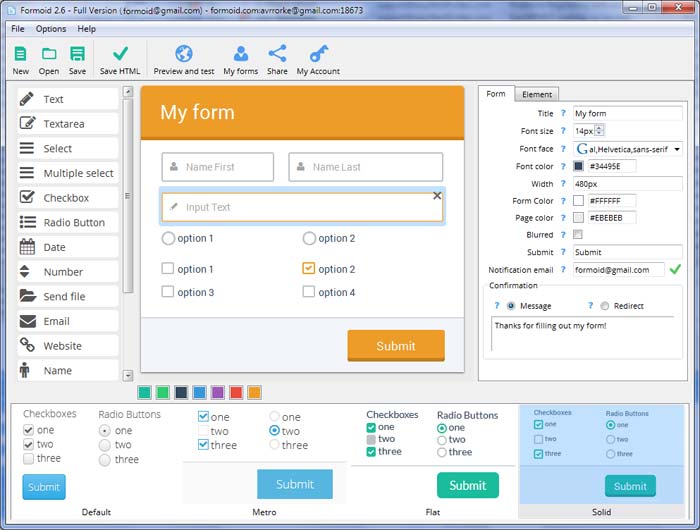Enable the Blurred checkbox

pyautogui.click(x=578, y=234)
